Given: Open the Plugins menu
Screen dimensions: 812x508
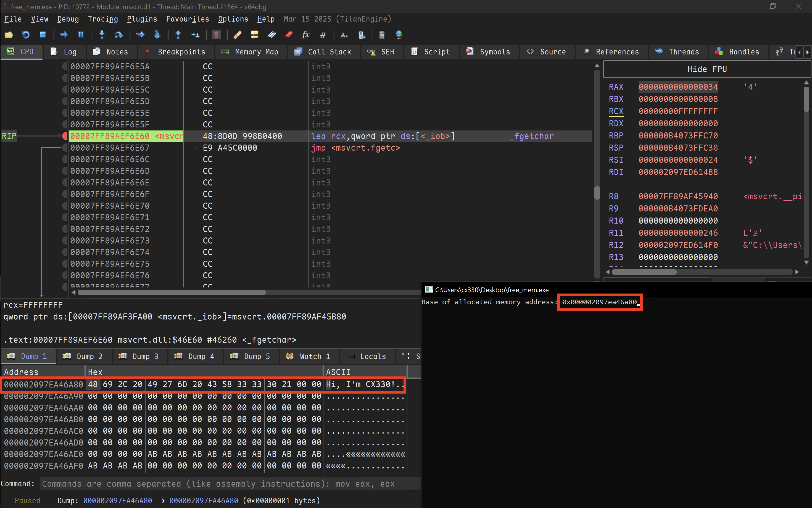Looking at the screenshot, I should (142, 19).
